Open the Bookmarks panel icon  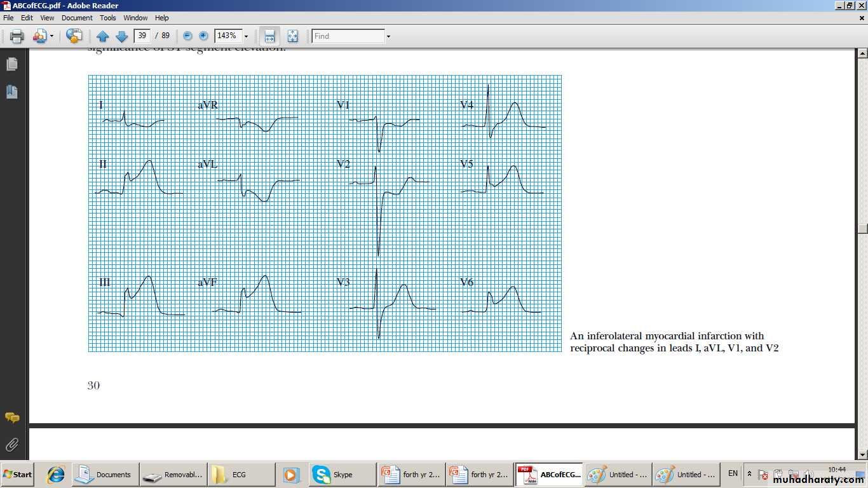point(11,91)
